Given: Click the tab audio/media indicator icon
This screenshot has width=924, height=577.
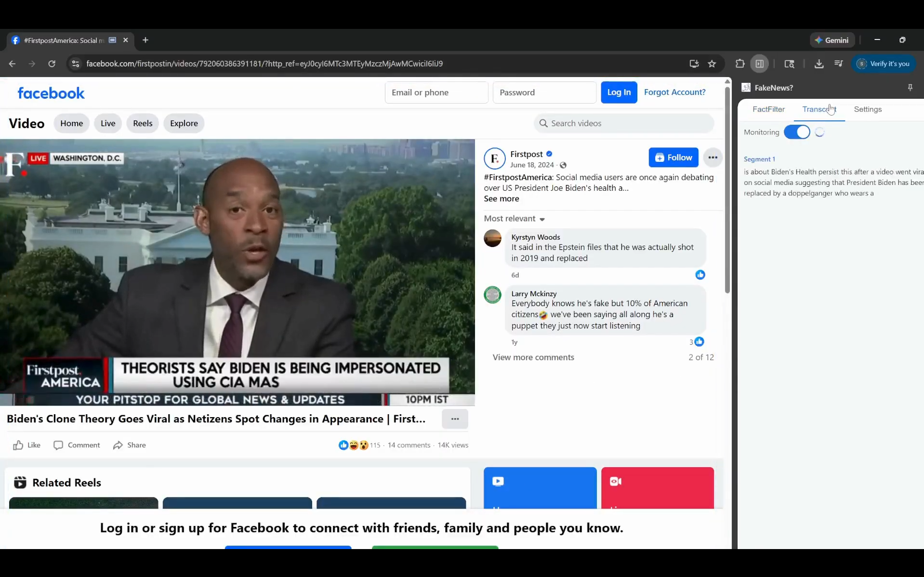Looking at the screenshot, I should [x=112, y=40].
